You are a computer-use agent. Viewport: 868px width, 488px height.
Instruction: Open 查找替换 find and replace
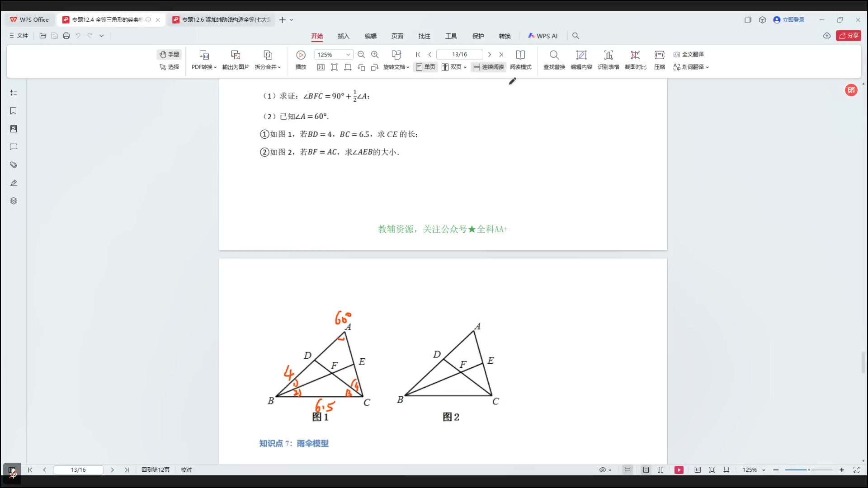(x=554, y=60)
